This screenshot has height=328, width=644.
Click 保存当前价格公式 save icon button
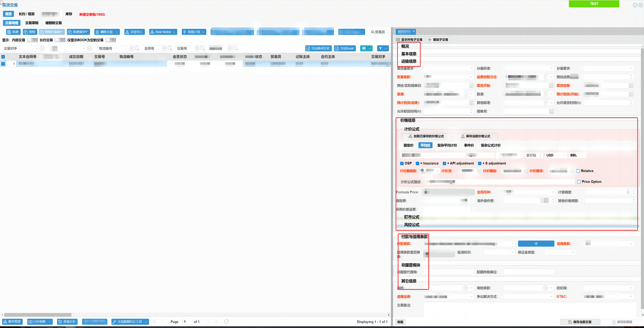click(x=476, y=136)
